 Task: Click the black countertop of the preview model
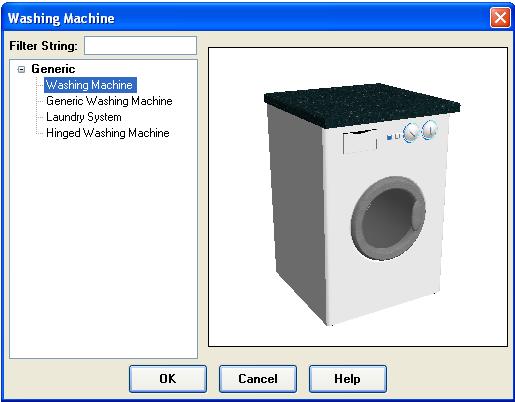point(362,106)
